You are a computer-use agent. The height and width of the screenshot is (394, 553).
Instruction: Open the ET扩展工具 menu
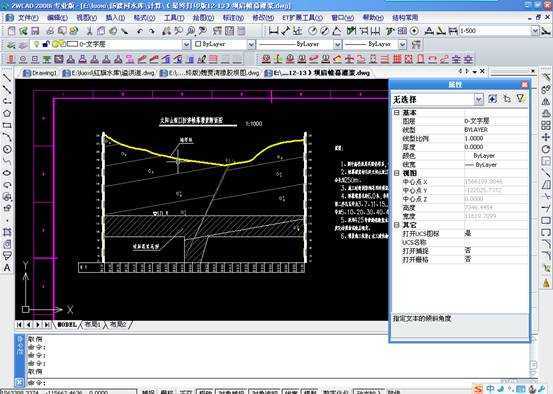302,18
